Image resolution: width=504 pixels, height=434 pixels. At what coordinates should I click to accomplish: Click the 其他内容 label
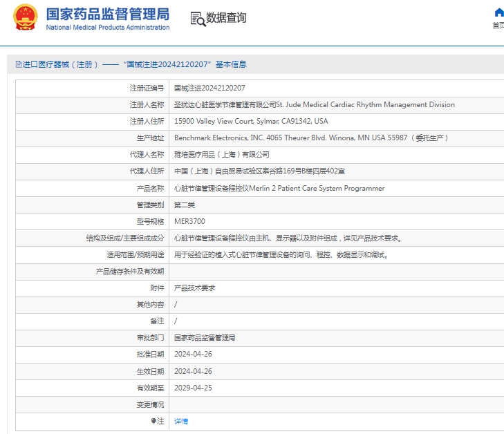(151, 305)
